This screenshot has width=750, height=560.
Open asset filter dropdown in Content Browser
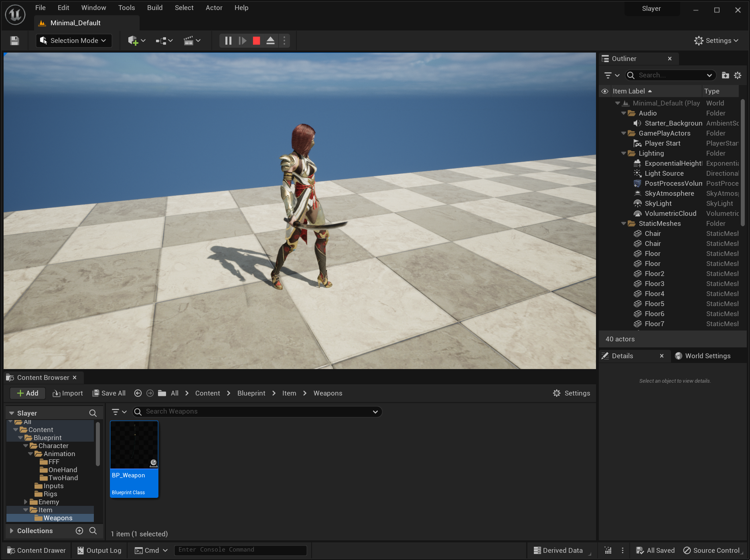point(119,412)
